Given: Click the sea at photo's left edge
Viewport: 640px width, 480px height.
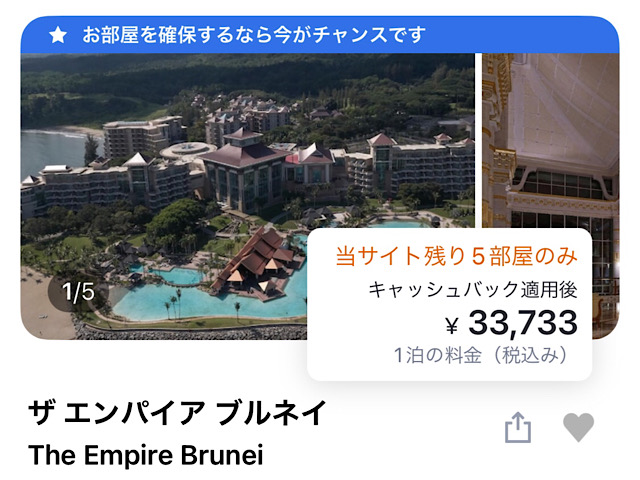Looking at the screenshot, I should pyautogui.click(x=51, y=151).
